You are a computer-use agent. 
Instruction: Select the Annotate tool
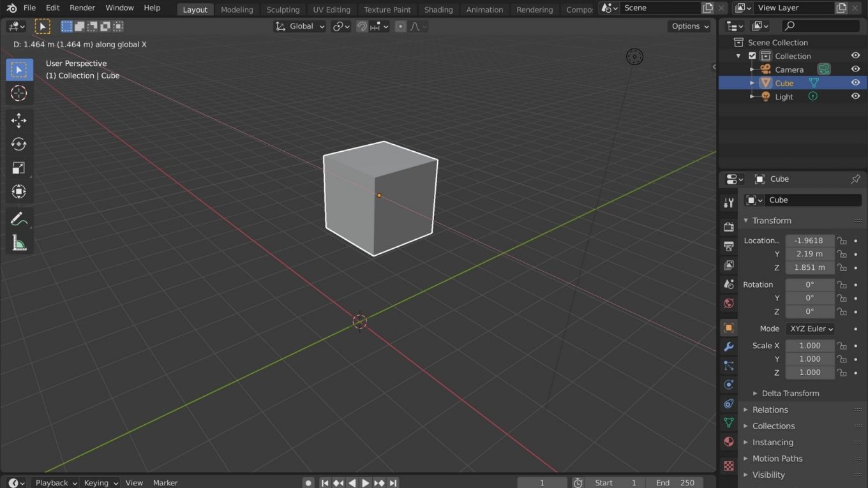click(19, 219)
